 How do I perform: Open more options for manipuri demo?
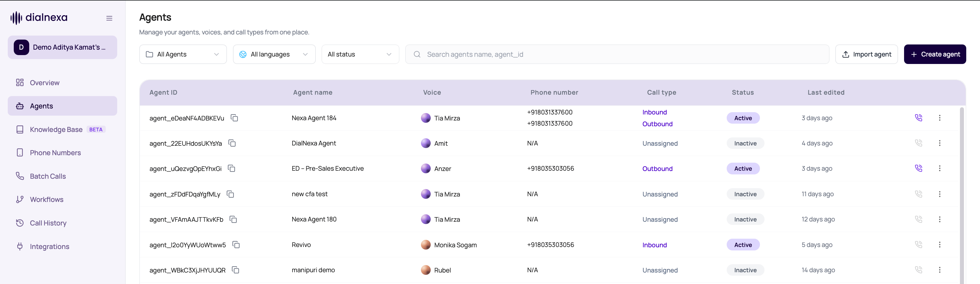point(939,270)
